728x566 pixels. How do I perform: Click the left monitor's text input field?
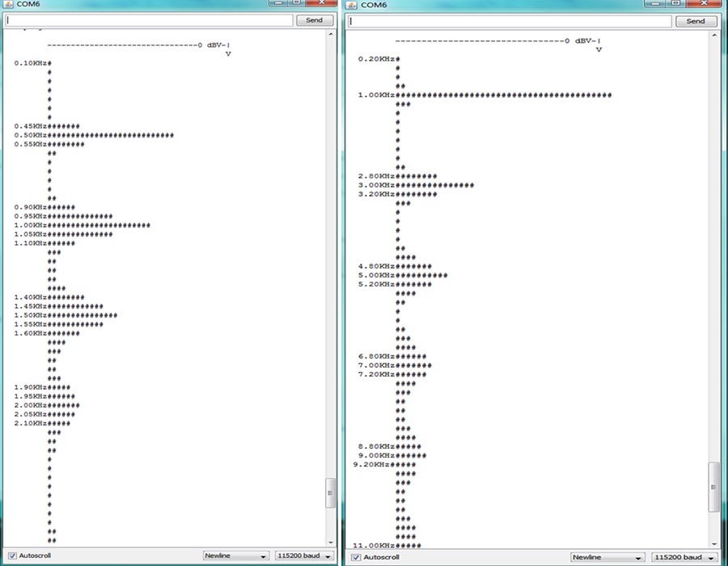(149, 20)
